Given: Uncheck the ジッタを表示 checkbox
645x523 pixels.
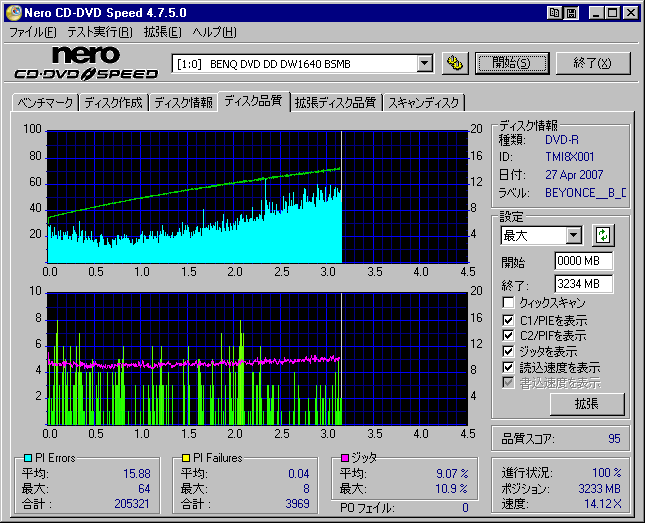Looking at the screenshot, I should coord(509,351).
